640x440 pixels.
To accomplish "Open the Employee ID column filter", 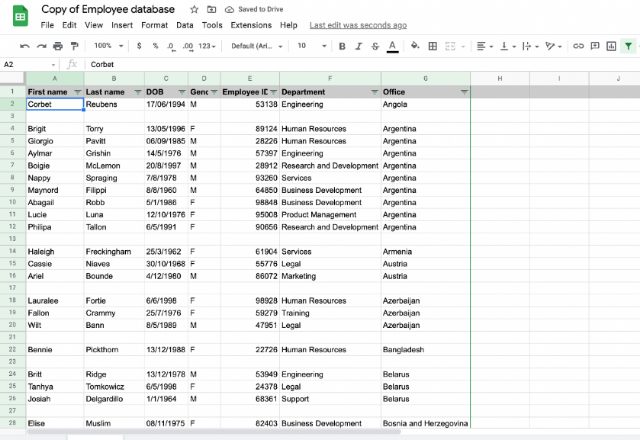I will point(273,92).
